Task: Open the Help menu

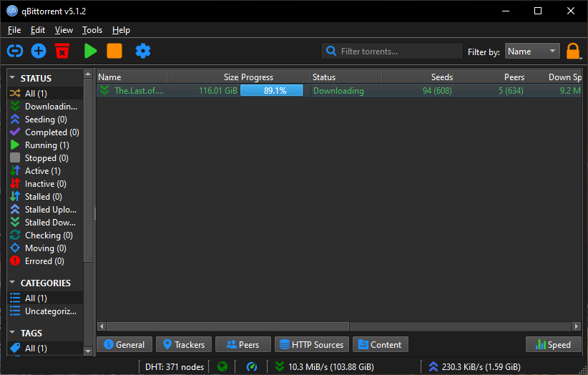Action: [x=121, y=30]
